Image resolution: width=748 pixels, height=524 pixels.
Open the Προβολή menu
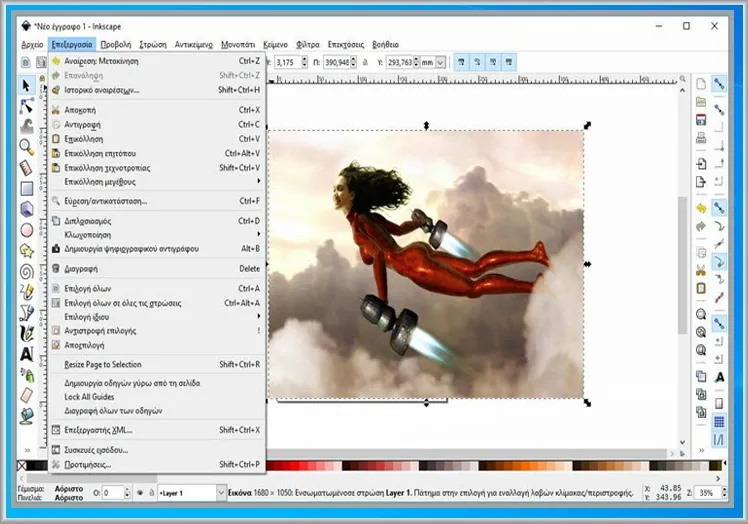(x=115, y=44)
